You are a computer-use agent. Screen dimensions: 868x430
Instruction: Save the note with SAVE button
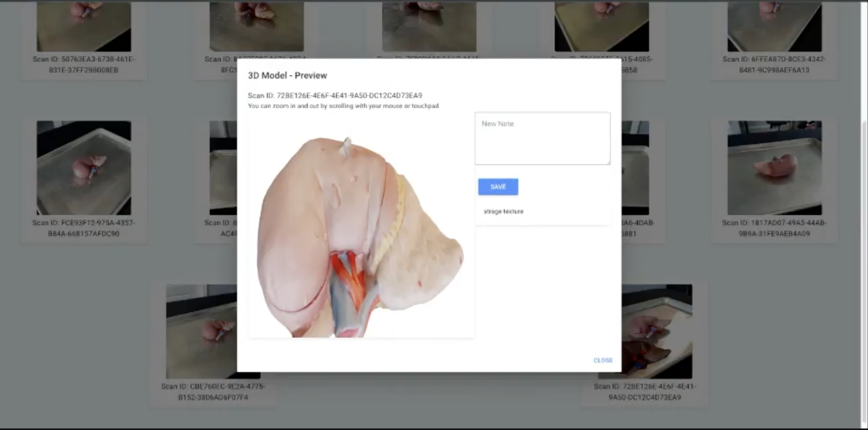[498, 187]
